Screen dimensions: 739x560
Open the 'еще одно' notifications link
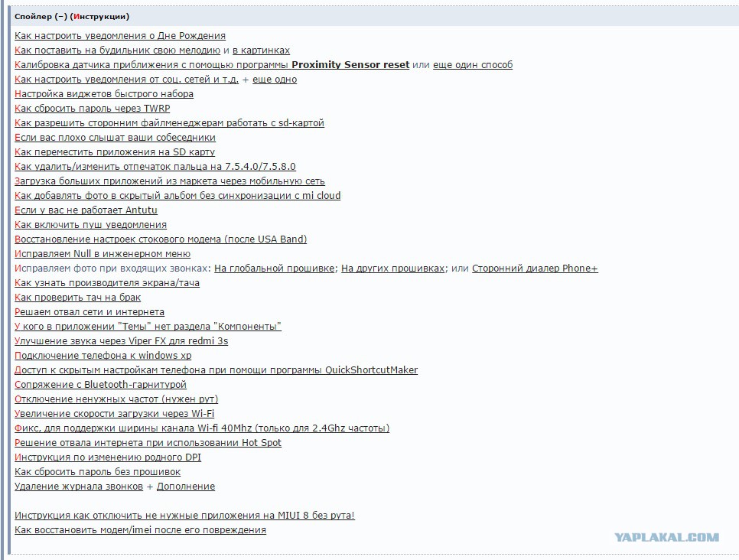[x=275, y=80]
